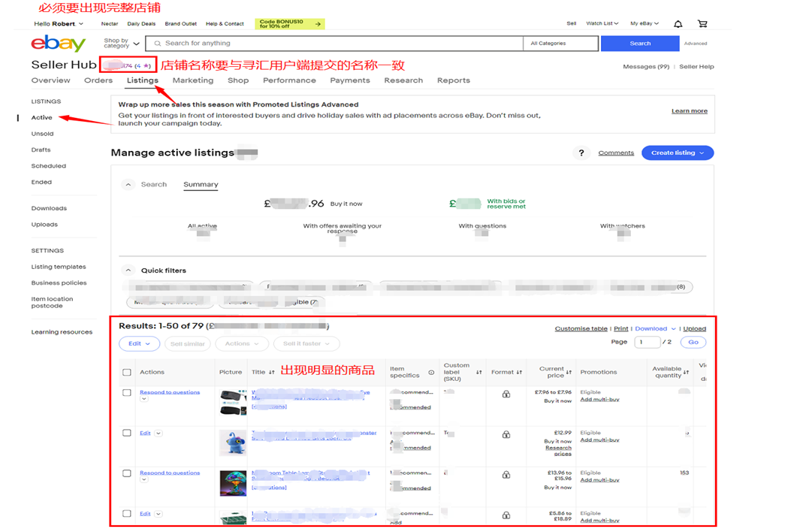
Task: Click the blue Search button
Action: click(640, 44)
